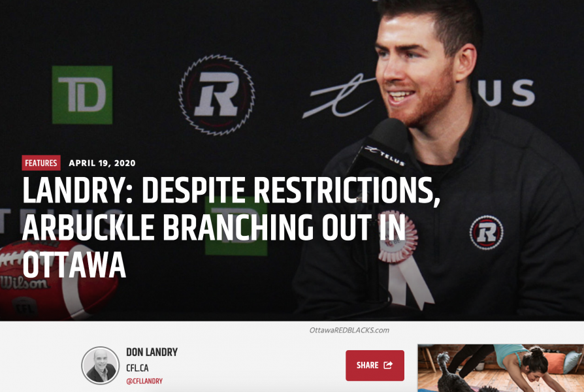Open the @CFLLANDRY Twitter handle
Image resolution: width=584 pixels, height=392 pixels.
(x=144, y=381)
